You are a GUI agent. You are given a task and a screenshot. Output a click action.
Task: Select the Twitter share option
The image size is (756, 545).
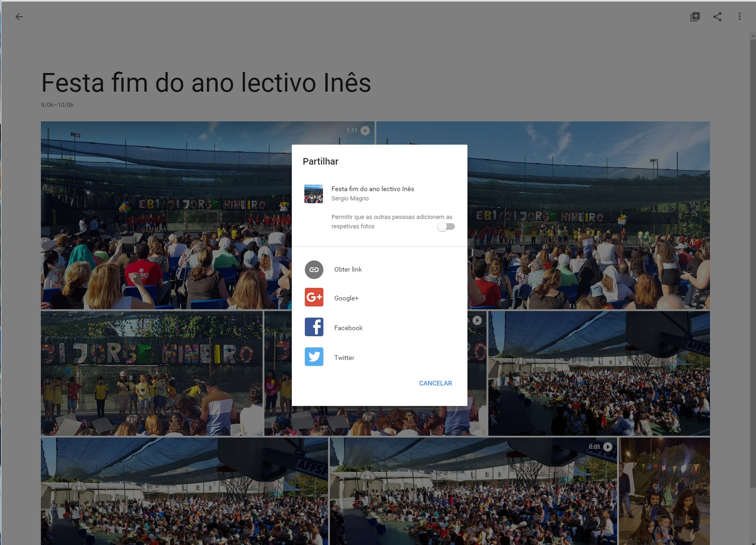pos(380,357)
